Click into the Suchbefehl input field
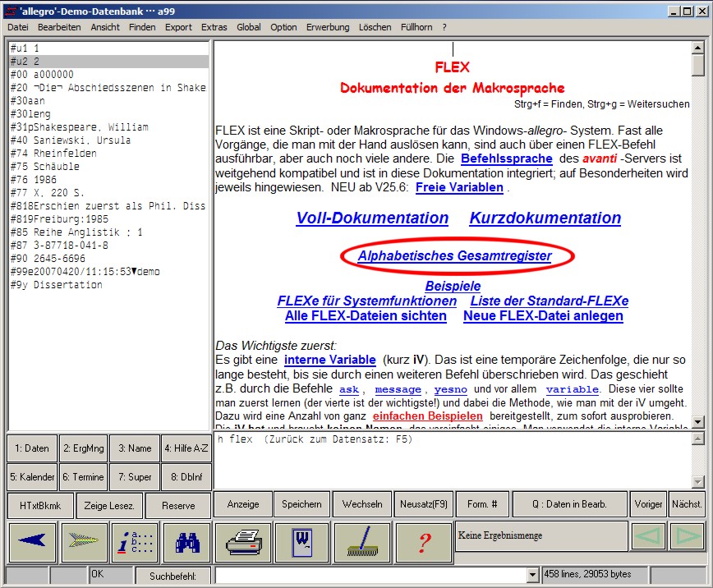 tap(370, 574)
